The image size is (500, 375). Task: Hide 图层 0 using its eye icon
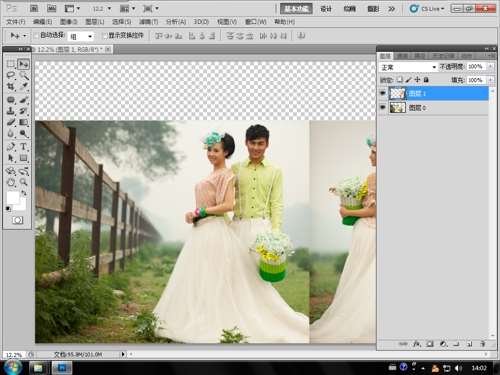point(383,107)
